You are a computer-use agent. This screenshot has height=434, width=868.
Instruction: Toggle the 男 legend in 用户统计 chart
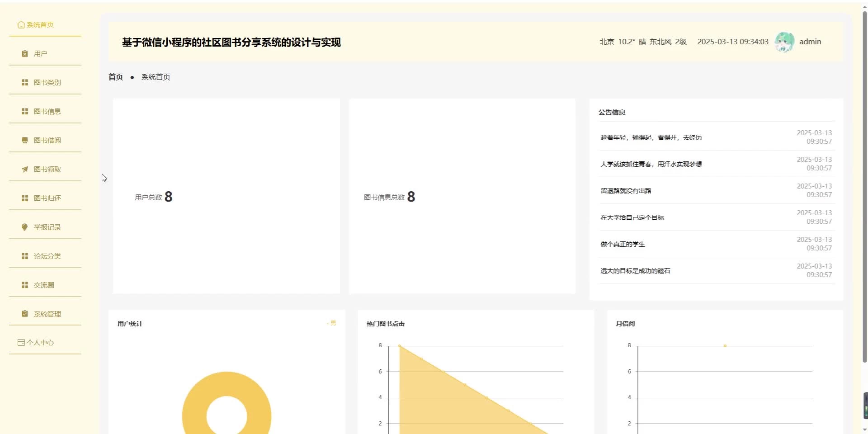(332, 323)
